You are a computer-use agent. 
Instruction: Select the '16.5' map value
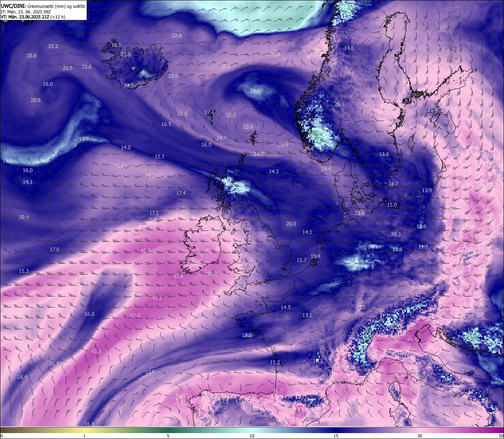(x=166, y=124)
